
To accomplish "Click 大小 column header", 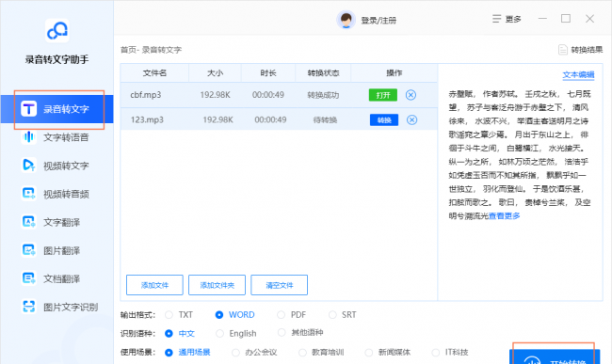I will click(215, 72).
